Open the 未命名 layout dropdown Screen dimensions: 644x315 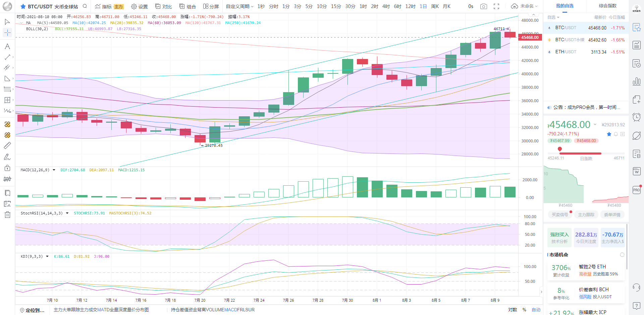click(524, 6)
